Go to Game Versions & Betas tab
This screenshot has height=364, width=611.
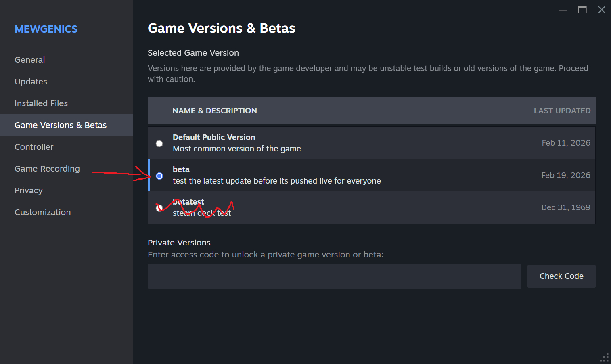61,125
